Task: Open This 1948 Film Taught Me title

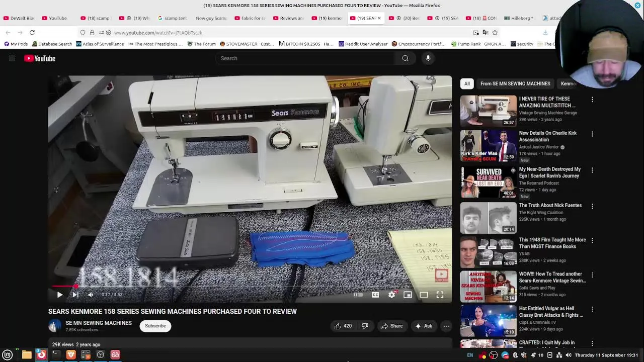Action: (x=552, y=243)
